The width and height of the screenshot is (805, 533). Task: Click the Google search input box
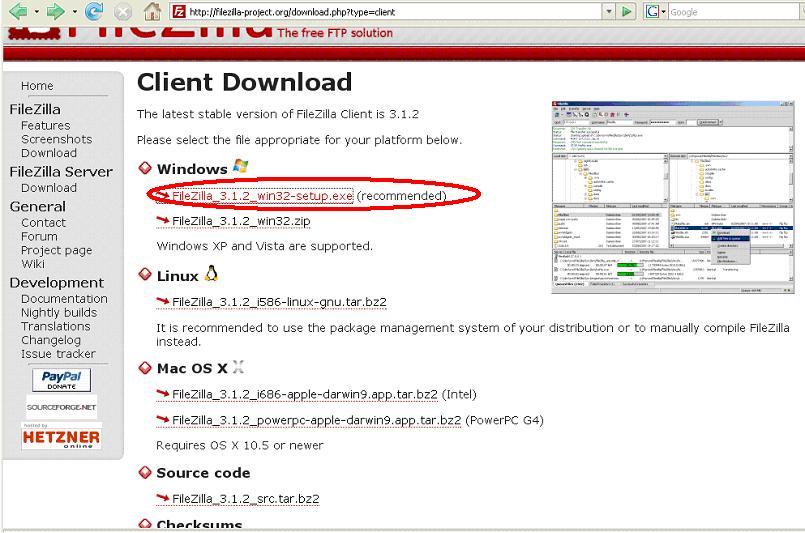click(x=736, y=12)
